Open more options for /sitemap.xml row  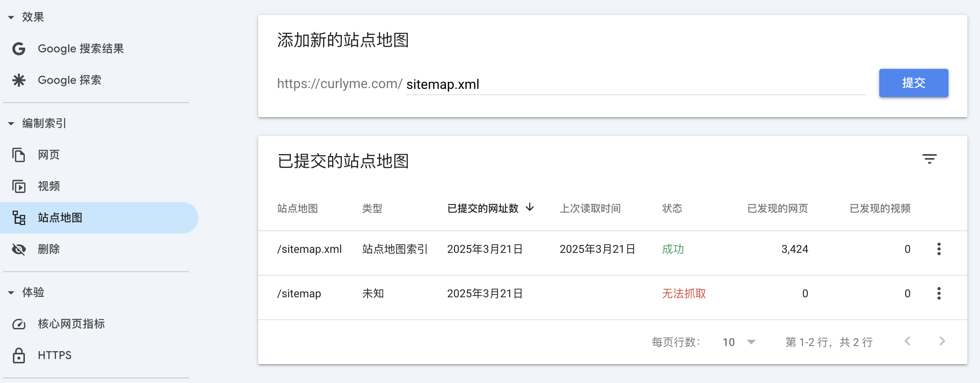(939, 249)
